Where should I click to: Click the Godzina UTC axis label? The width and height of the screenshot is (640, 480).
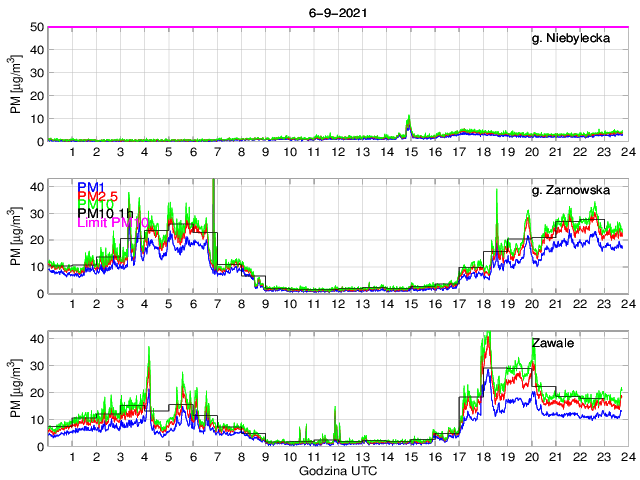coord(335,470)
